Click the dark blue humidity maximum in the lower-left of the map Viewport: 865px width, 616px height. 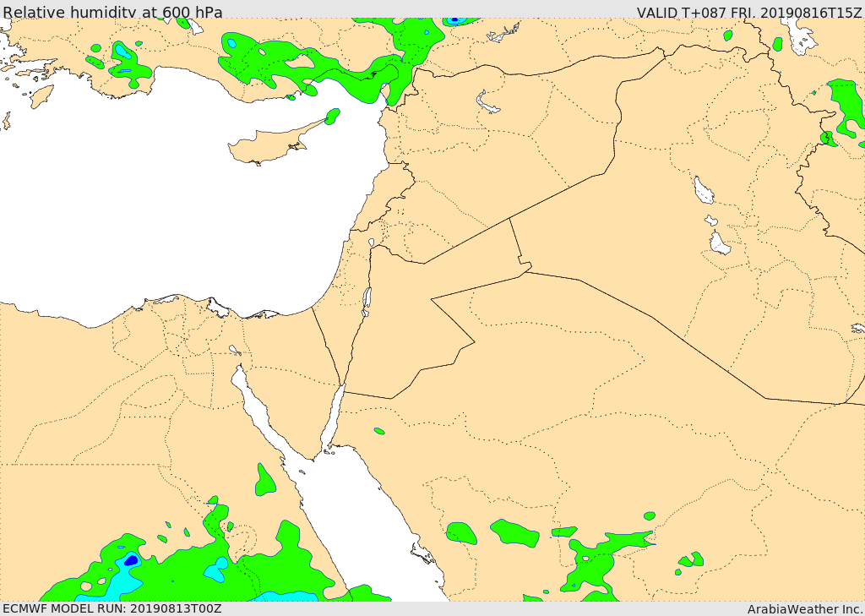131,560
